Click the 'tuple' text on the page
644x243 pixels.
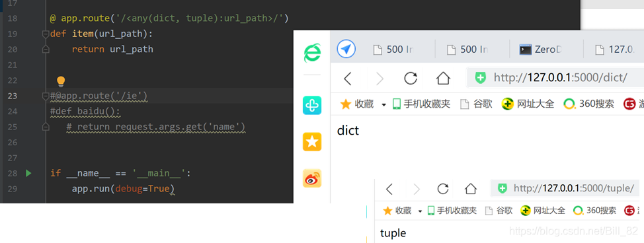[393, 234]
